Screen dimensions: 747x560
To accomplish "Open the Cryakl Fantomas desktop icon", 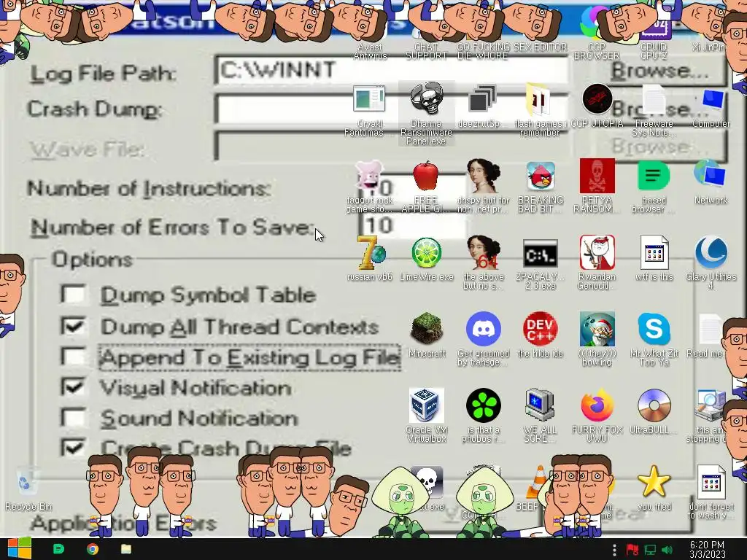I will point(369,99).
